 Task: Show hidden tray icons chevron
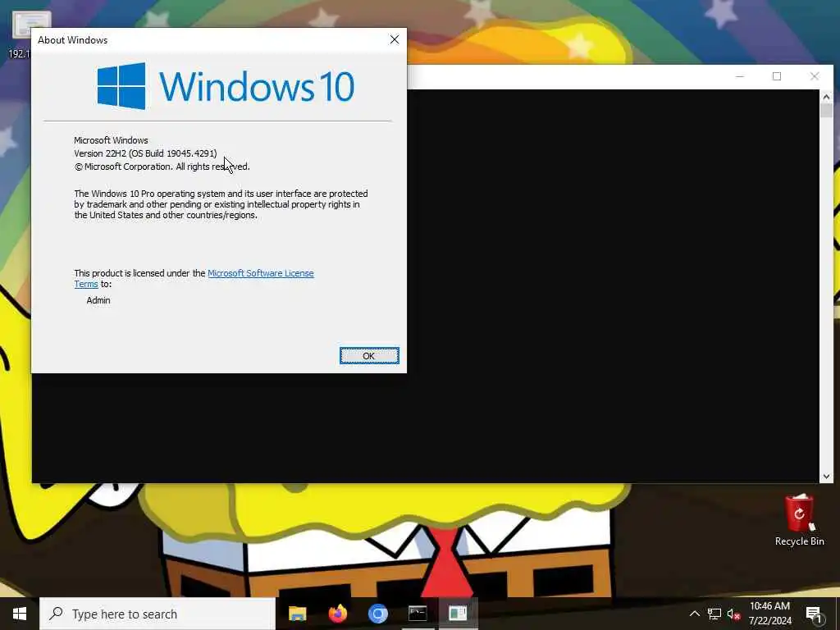coord(694,614)
